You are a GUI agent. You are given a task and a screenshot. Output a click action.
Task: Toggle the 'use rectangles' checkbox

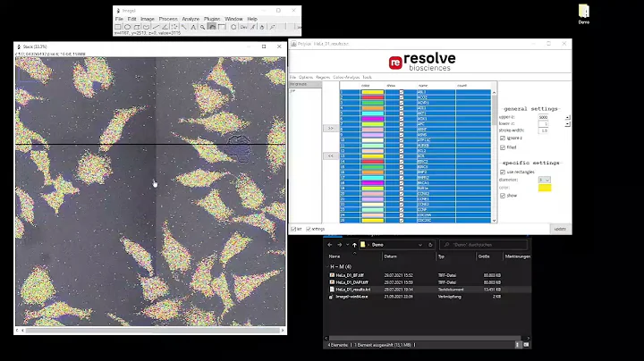pyautogui.click(x=503, y=172)
